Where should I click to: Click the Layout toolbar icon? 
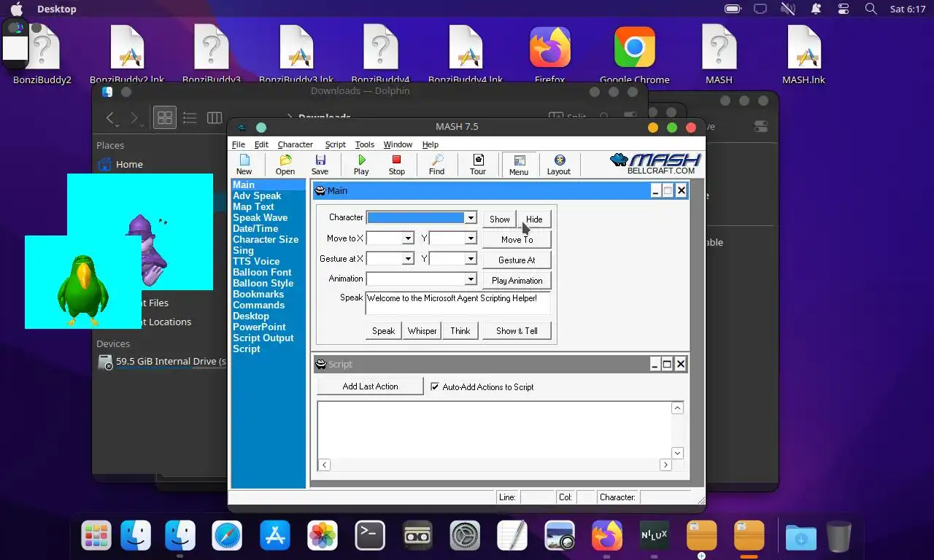pyautogui.click(x=559, y=165)
